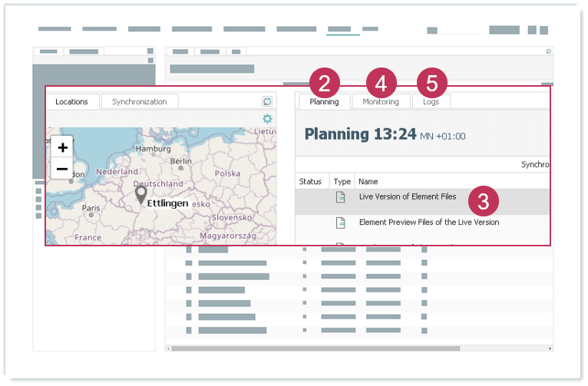Click the Status column header
Image resolution: width=588 pixels, height=386 pixels.
point(311,182)
